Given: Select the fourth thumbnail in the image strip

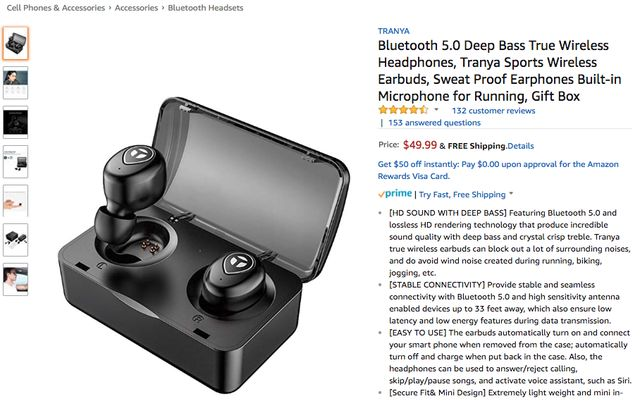Looking at the screenshot, I should click(16, 161).
